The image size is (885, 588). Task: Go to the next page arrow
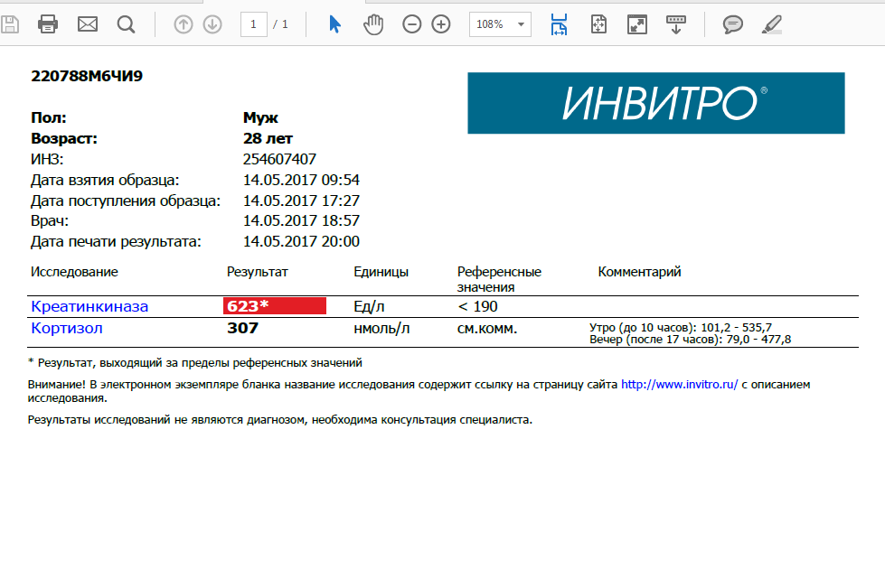click(212, 24)
